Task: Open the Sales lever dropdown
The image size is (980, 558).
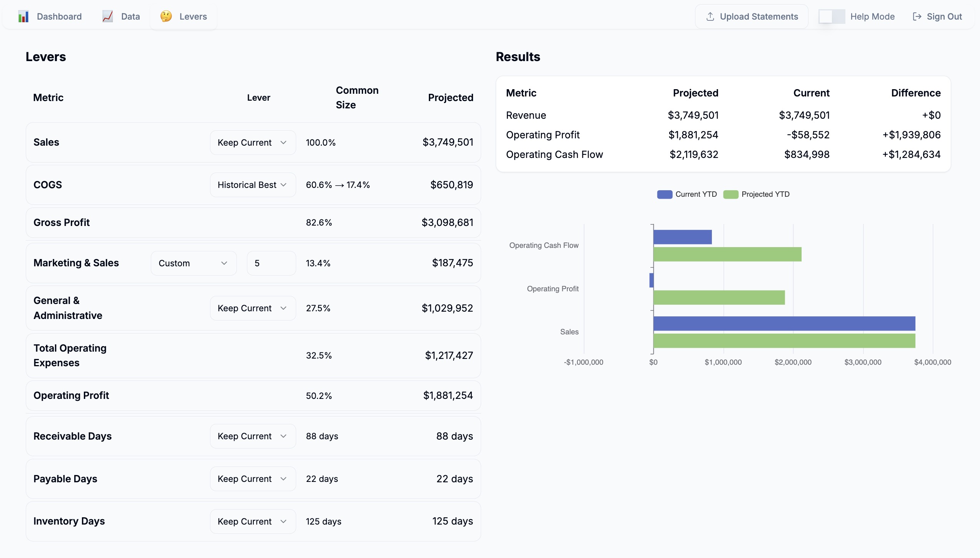Action: pos(253,143)
